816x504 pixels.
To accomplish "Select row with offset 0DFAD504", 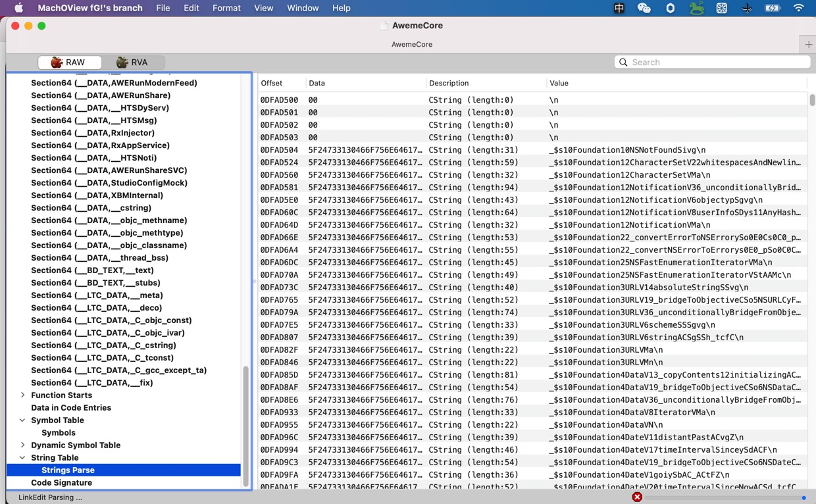I will click(x=532, y=150).
